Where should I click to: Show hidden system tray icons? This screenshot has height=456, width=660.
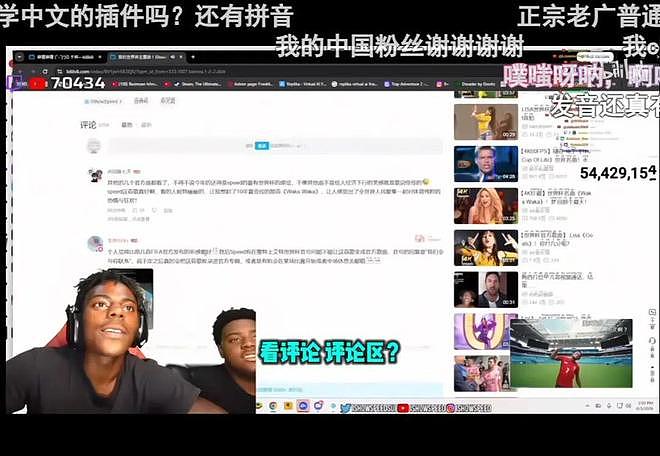point(588,406)
